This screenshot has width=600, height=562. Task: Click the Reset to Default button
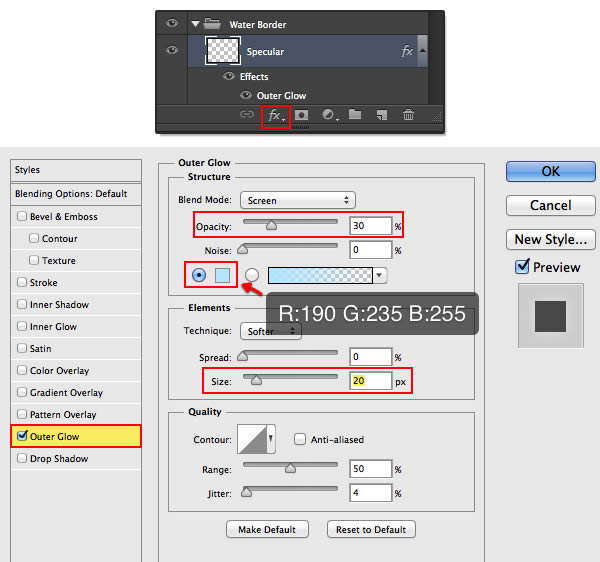pos(371,529)
